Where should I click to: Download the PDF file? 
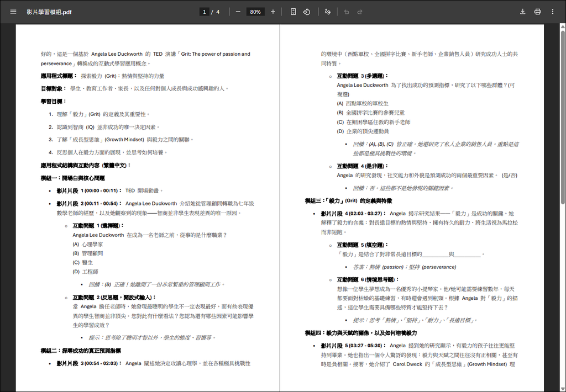pos(522,11)
